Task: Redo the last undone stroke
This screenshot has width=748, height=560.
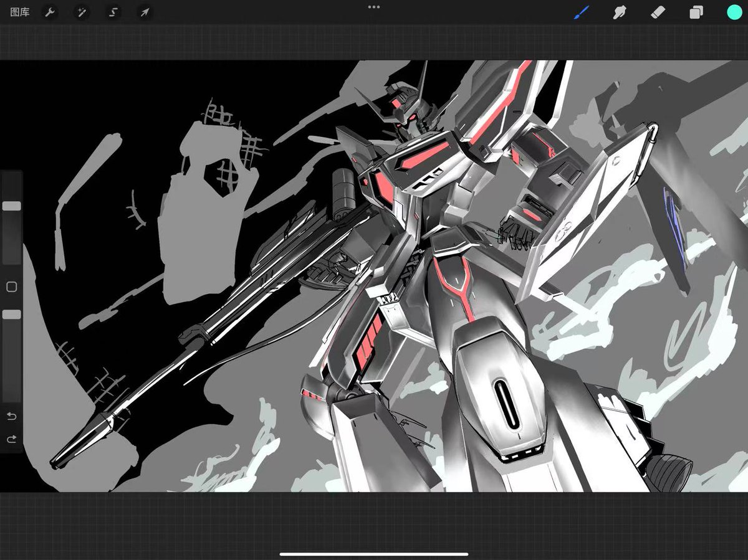Action: (11, 439)
